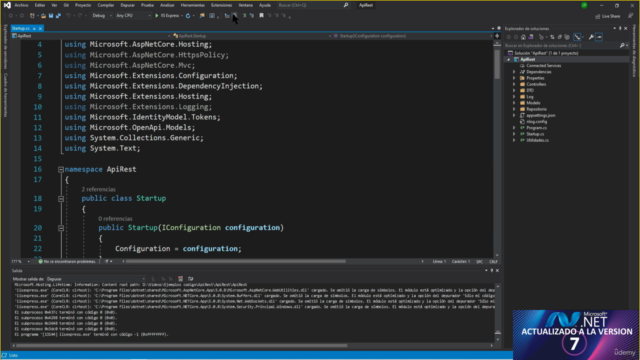640x360 pixels.
Task: Open the 177 % zoom level dropdown
Action: (22, 262)
